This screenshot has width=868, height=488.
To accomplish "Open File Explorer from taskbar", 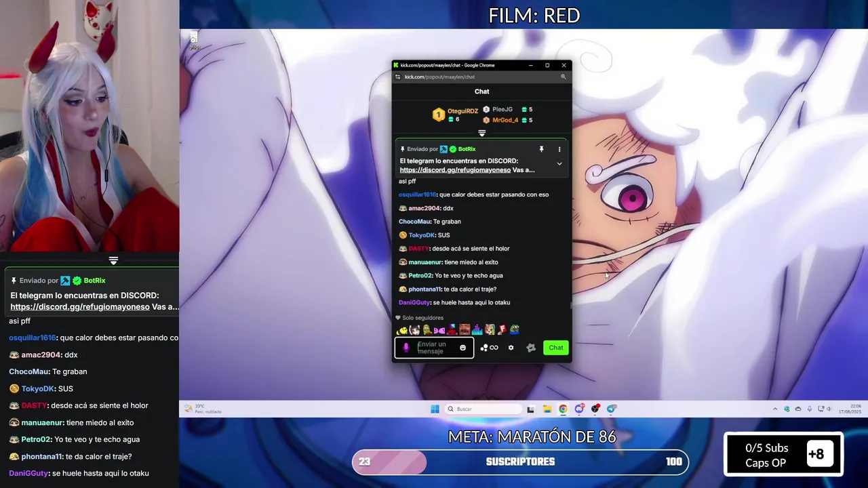I will (547, 409).
